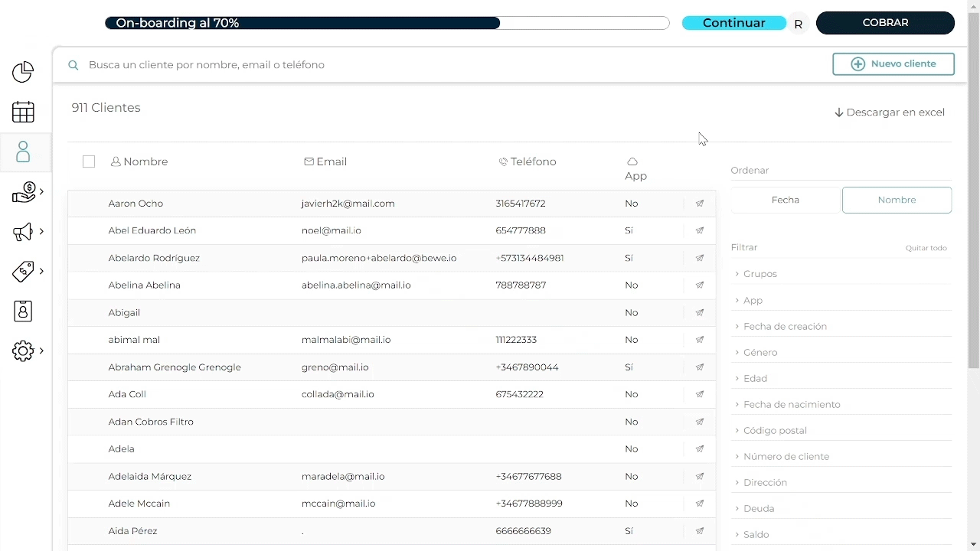Expand the Deuda filter
The width and height of the screenshot is (980, 551).
point(841,509)
